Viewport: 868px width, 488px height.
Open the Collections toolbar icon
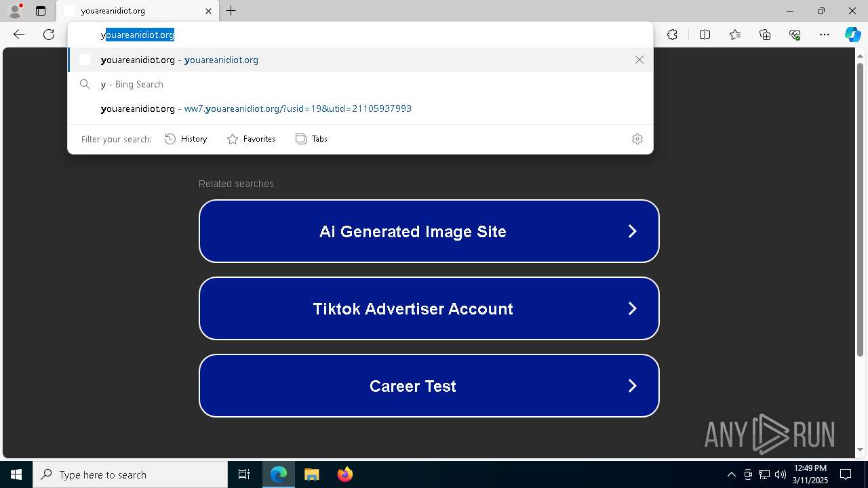click(765, 35)
